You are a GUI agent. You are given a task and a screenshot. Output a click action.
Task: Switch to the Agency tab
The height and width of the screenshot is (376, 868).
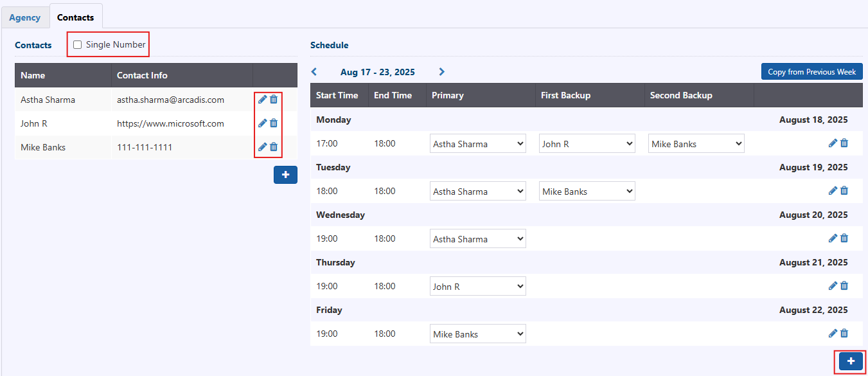(x=25, y=17)
